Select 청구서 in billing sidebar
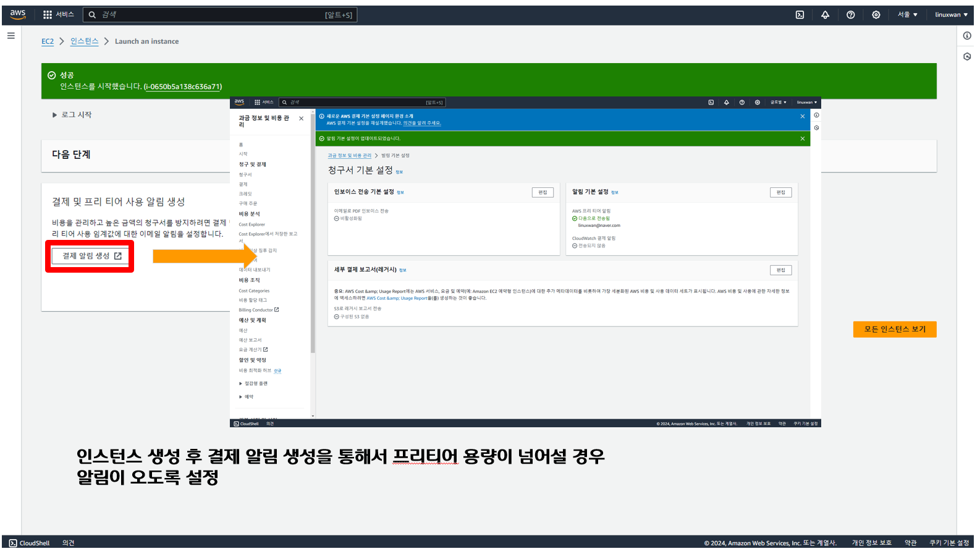 (245, 175)
